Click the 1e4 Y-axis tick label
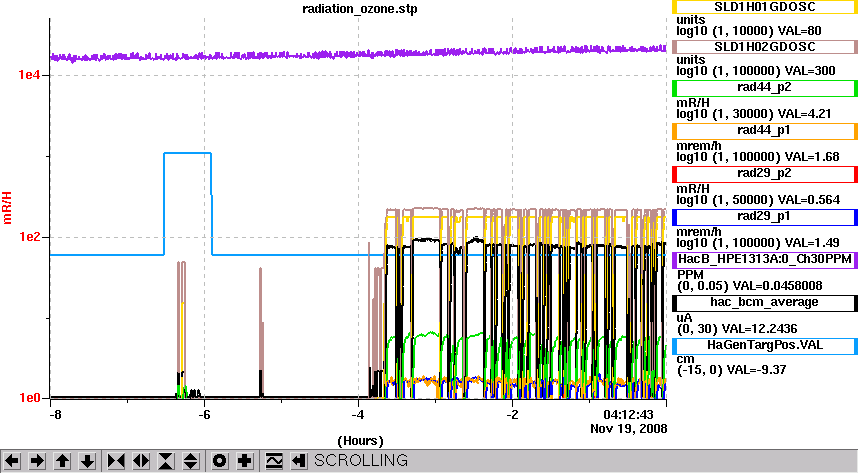 click(x=30, y=74)
